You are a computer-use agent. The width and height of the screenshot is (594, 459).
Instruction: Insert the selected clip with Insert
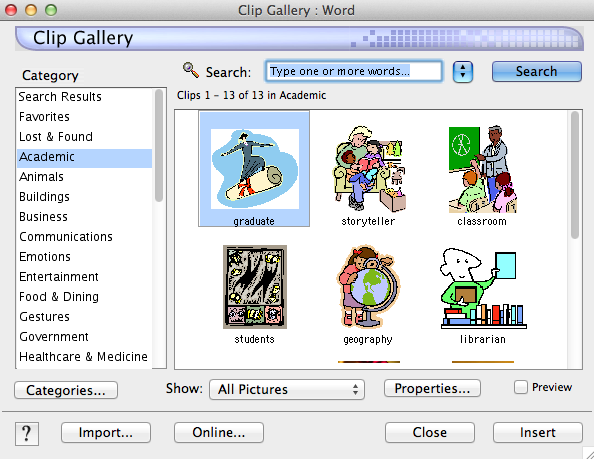[x=538, y=432]
